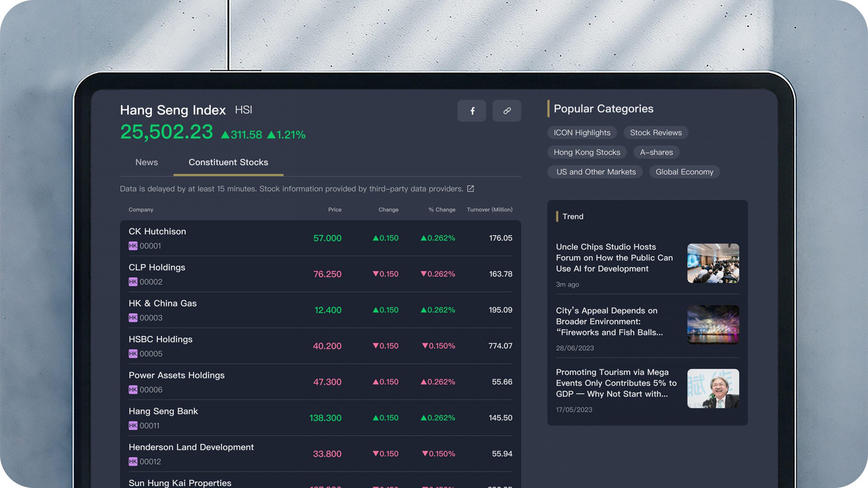The height and width of the screenshot is (488, 868).
Task: Copy the page link icon
Action: [507, 110]
